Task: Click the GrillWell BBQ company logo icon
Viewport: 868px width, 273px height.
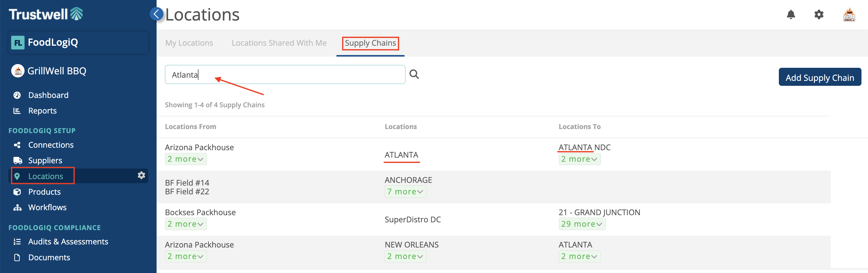Action: pos(17,71)
